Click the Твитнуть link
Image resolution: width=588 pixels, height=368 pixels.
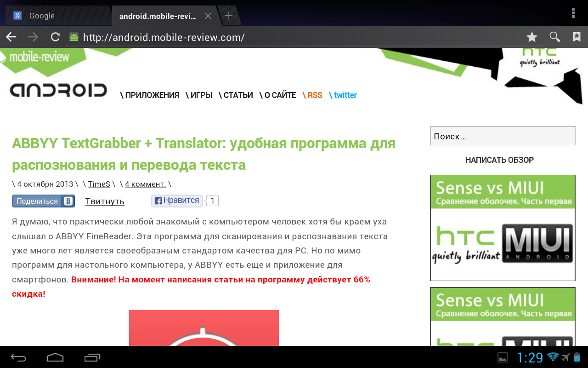pyautogui.click(x=105, y=201)
